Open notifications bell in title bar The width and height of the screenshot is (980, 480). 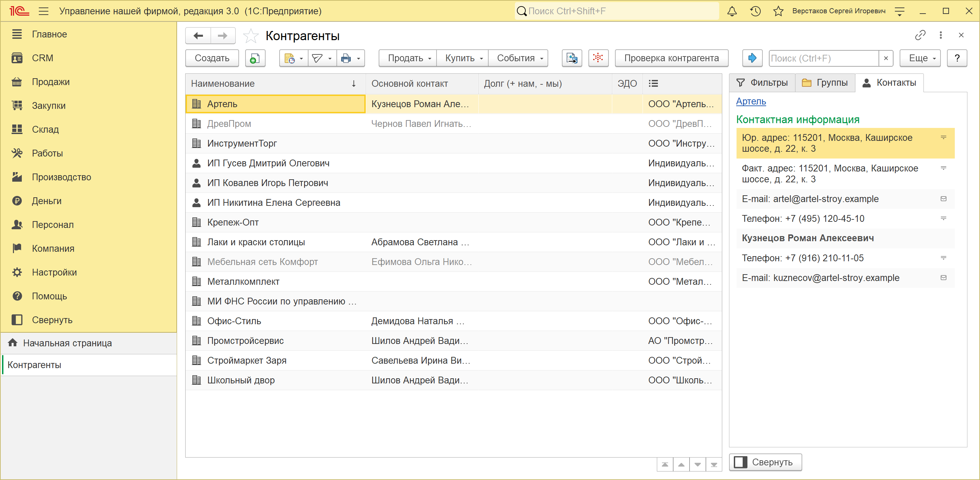point(732,11)
